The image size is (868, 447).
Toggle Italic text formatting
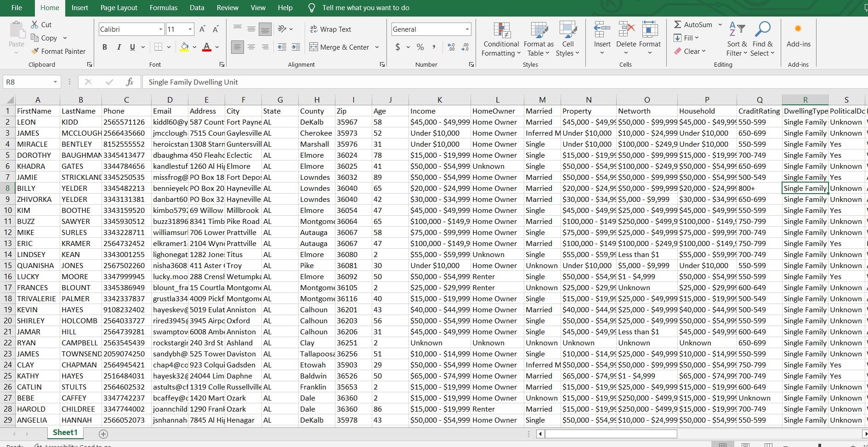pos(119,47)
